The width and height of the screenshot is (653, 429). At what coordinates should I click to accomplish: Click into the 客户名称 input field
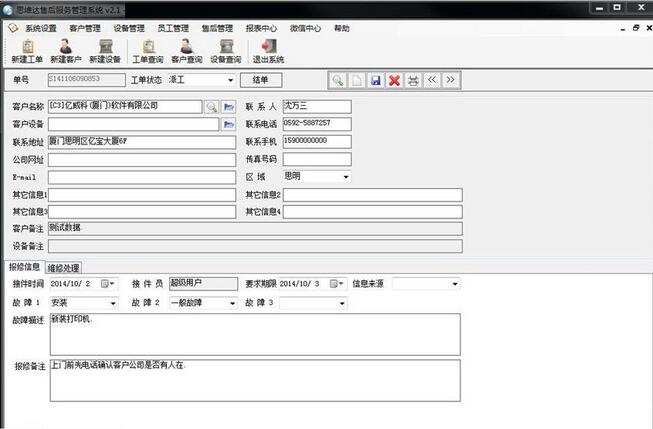(125, 107)
